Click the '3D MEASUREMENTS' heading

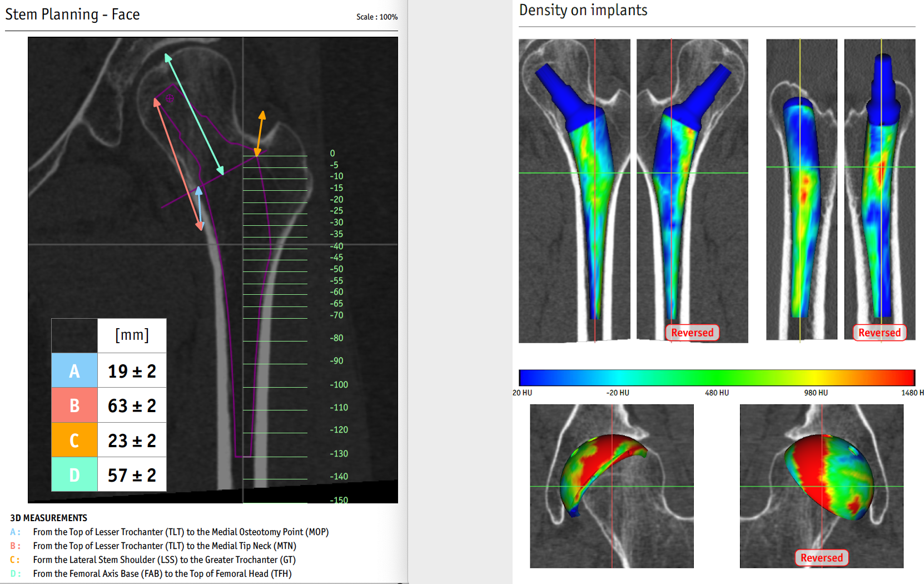(x=49, y=518)
